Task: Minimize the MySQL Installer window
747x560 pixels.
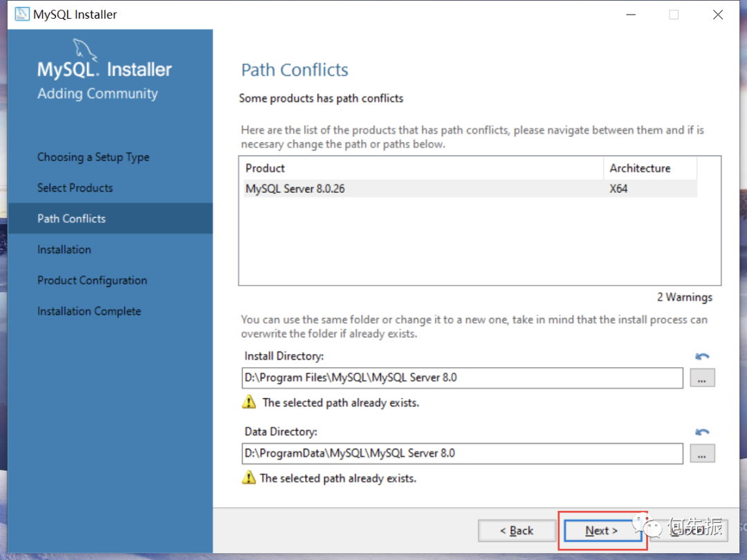Action: pyautogui.click(x=631, y=15)
